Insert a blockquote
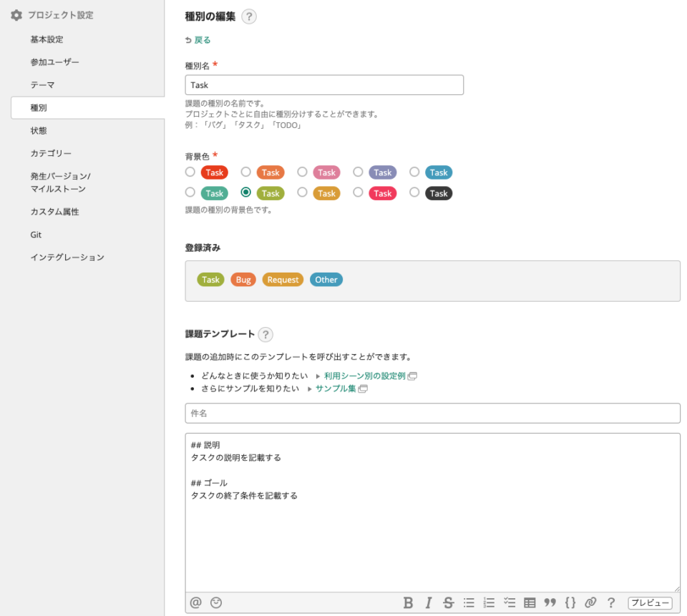Screen dimensions: 687x616 click(x=550, y=602)
